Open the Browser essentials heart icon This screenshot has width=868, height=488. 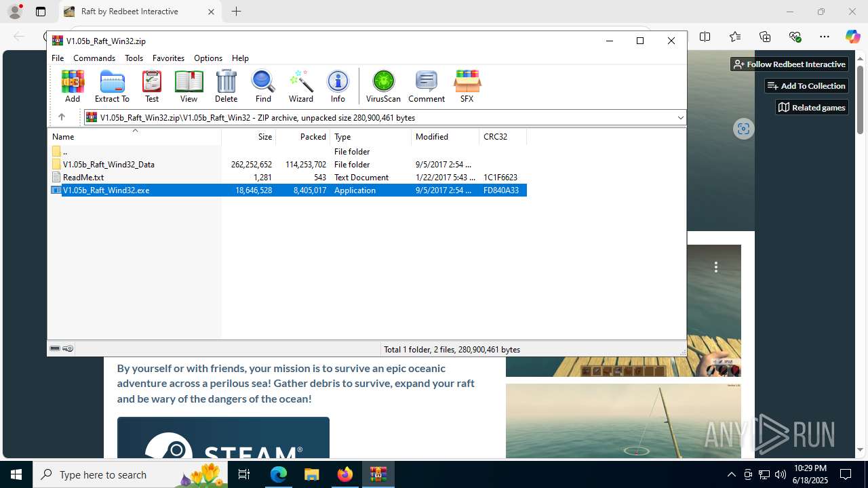(795, 37)
